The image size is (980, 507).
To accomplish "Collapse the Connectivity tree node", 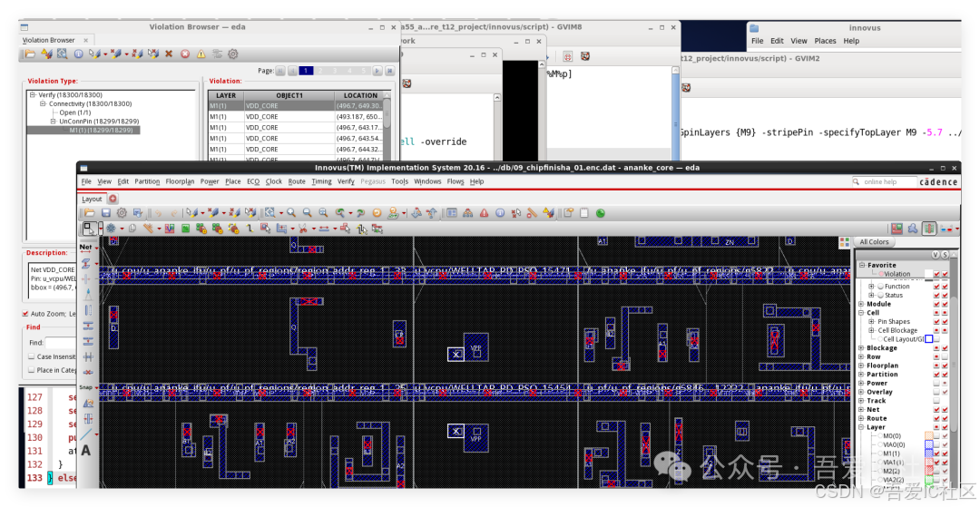I will coord(42,104).
